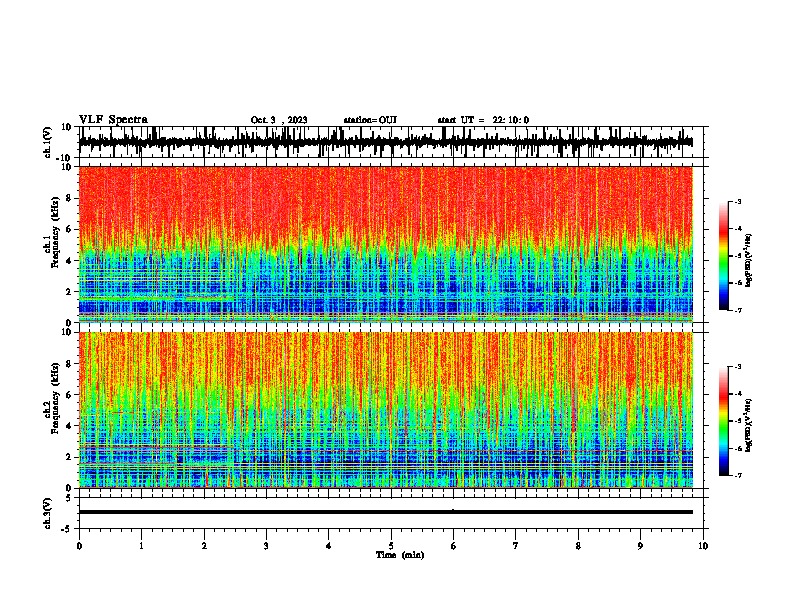
Task: Click the time axis end tick label "10"
Action: [x=703, y=546]
